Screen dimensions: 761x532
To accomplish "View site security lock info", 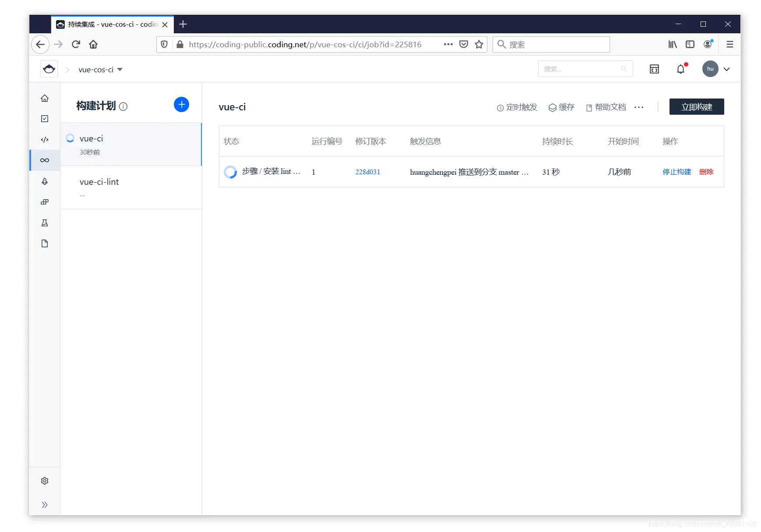I will click(180, 44).
